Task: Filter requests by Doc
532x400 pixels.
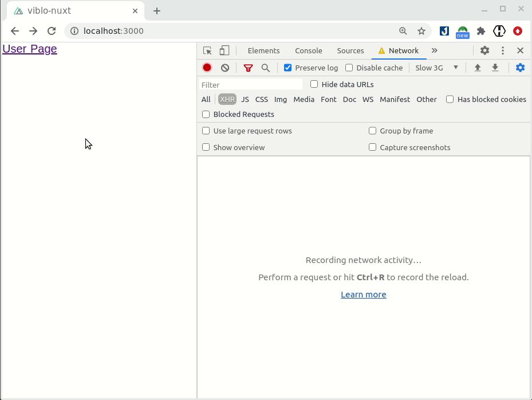Action: 349,100
